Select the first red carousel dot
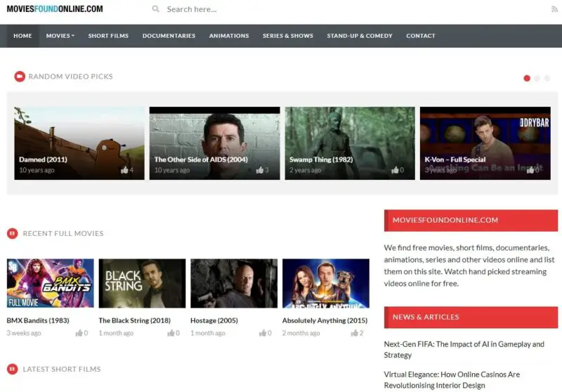 coord(527,78)
